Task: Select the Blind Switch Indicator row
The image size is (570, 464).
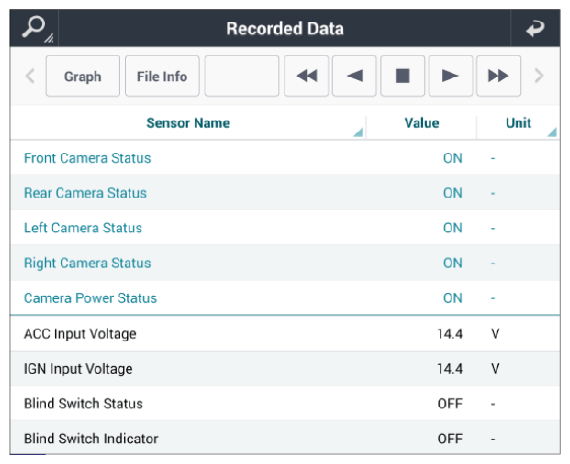Action: point(285,438)
